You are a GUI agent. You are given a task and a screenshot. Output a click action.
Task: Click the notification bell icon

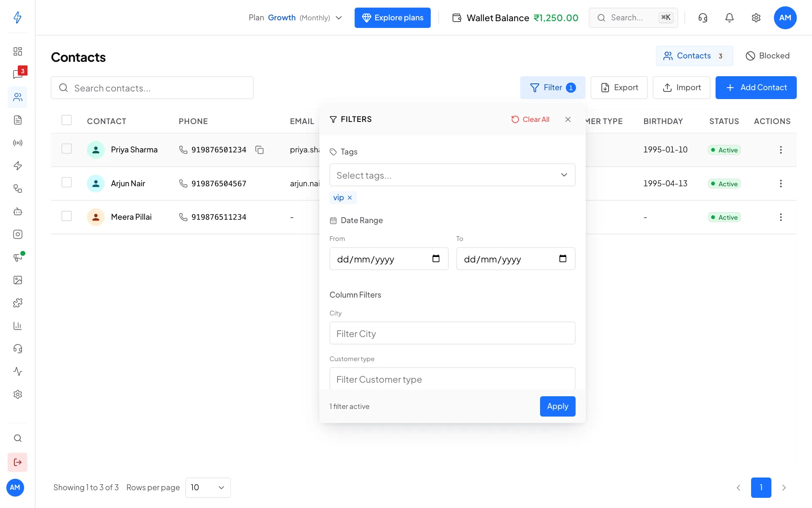click(730, 18)
